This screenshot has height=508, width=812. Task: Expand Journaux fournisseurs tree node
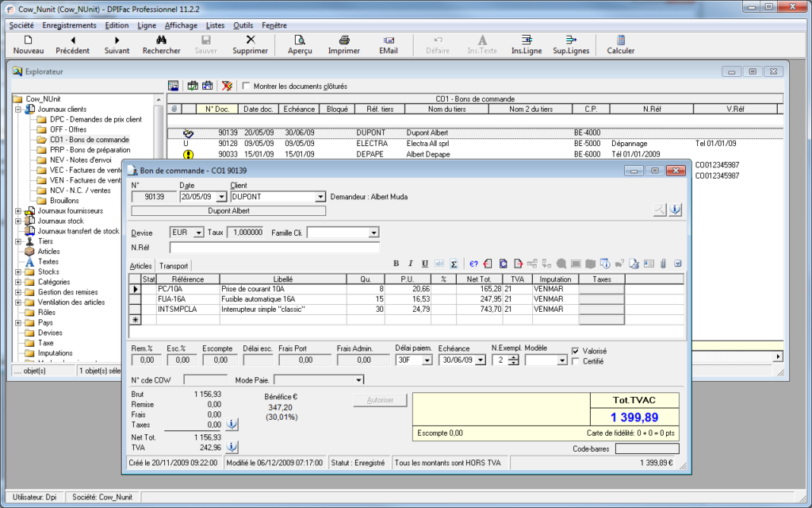(18, 211)
